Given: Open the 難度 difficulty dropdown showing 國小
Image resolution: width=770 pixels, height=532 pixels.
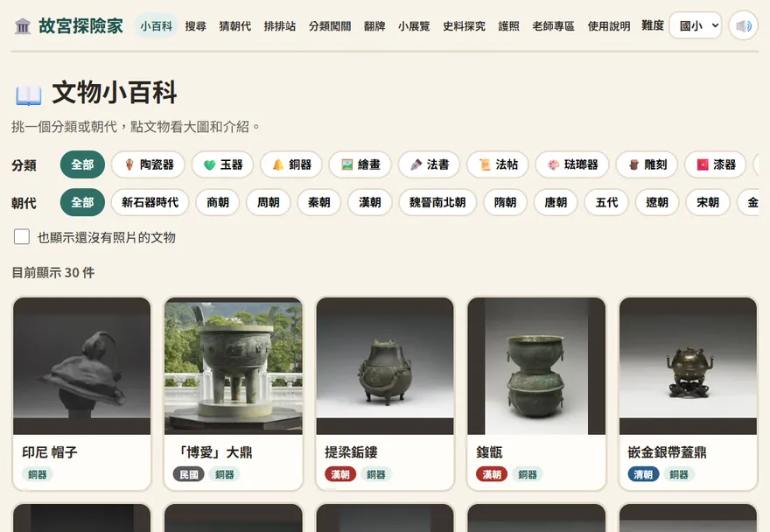Looking at the screenshot, I should click(x=696, y=25).
